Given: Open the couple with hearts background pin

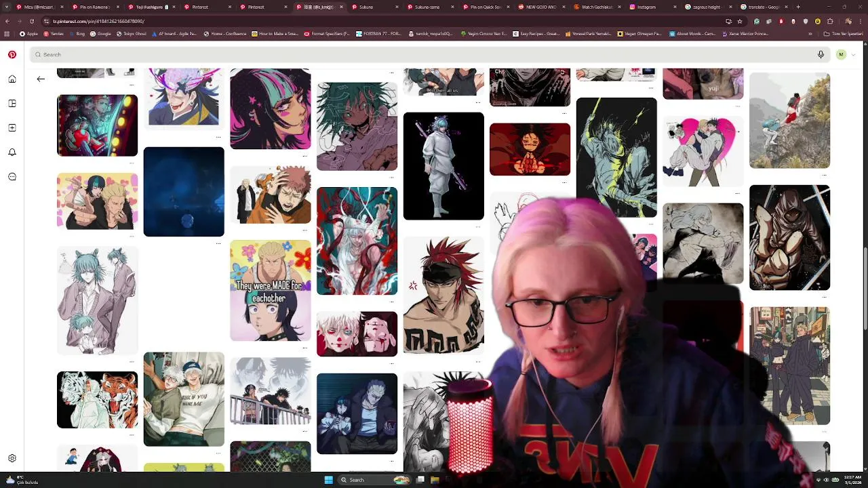Looking at the screenshot, I should pyautogui.click(x=97, y=201).
